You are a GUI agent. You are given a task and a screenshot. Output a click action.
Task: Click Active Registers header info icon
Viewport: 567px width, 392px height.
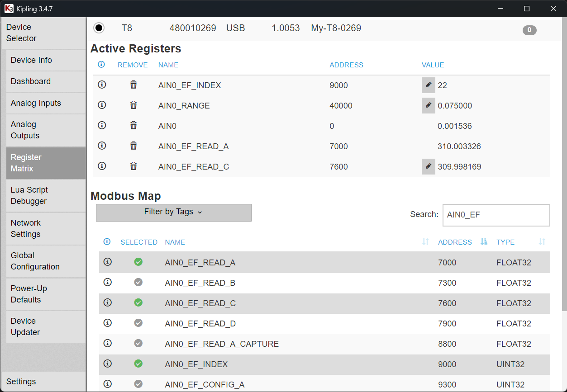(101, 65)
